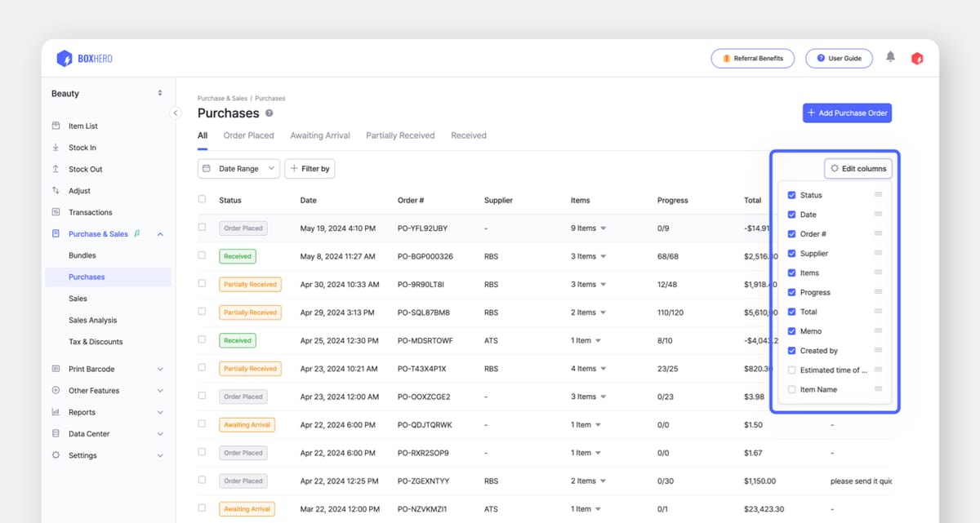Open the red cube profile icon
Image resolution: width=980 pixels, height=523 pixels.
tap(917, 58)
